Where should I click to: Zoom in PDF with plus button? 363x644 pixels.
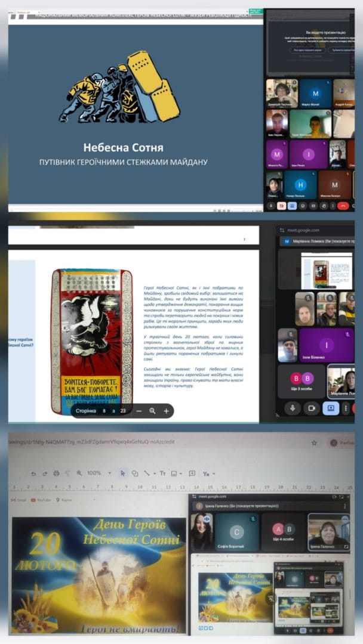(x=166, y=411)
